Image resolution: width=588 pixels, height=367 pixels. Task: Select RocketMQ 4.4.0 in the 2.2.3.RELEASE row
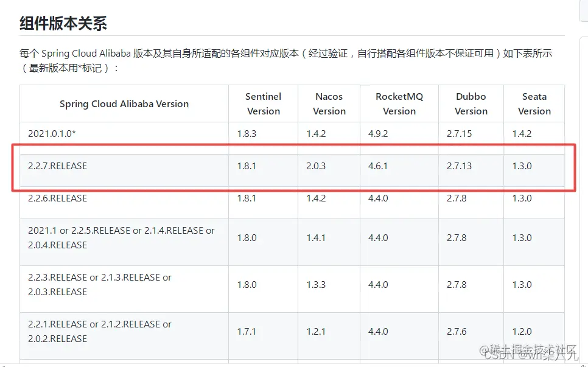tap(378, 285)
